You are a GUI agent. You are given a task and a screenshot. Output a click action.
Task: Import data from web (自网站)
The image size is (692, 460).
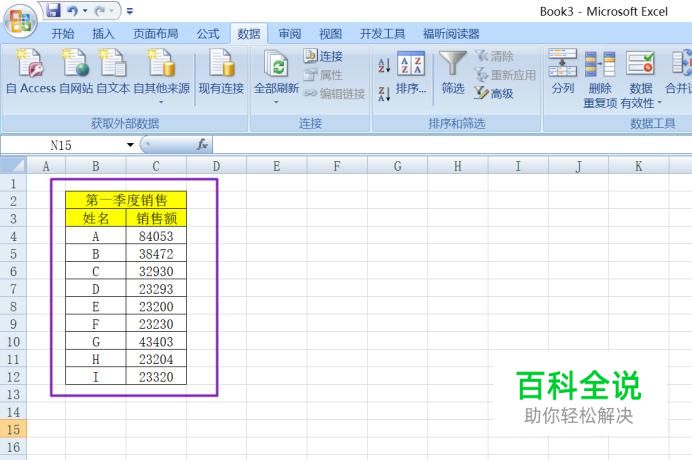[76, 72]
